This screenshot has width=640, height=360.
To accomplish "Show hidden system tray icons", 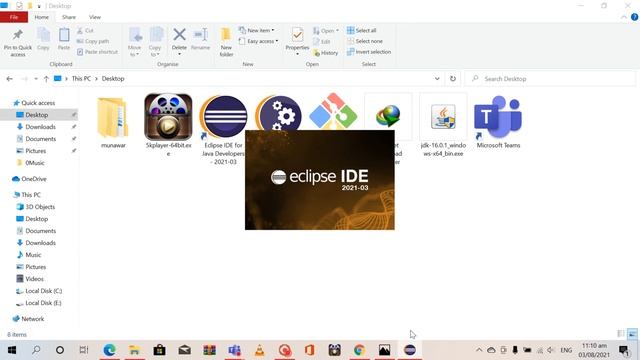I will 479,350.
